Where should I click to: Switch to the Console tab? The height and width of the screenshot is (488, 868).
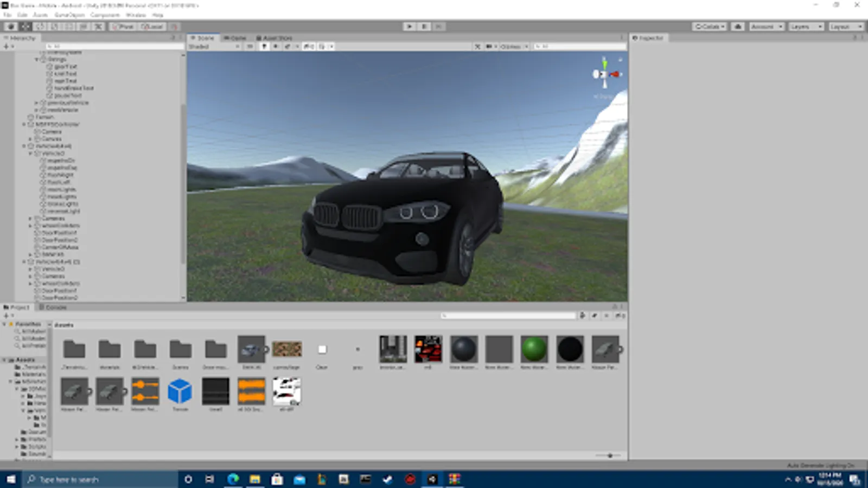[53, 307]
